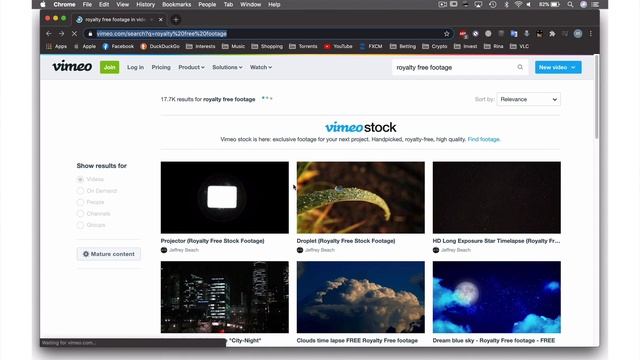
Task: Open the City-Night video thumbnail
Action: (x=224, y=297)
